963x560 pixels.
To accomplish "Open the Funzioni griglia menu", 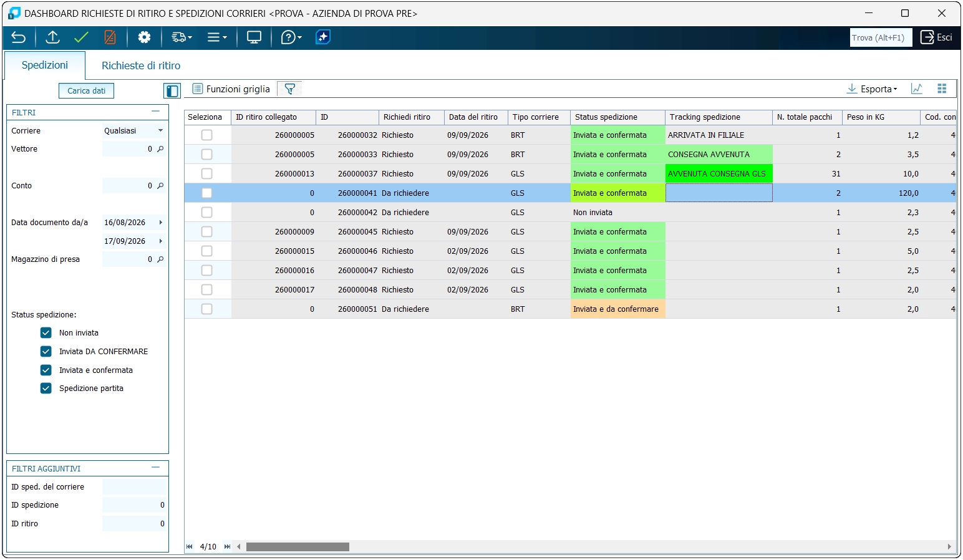I will click(x=231, y=89).
